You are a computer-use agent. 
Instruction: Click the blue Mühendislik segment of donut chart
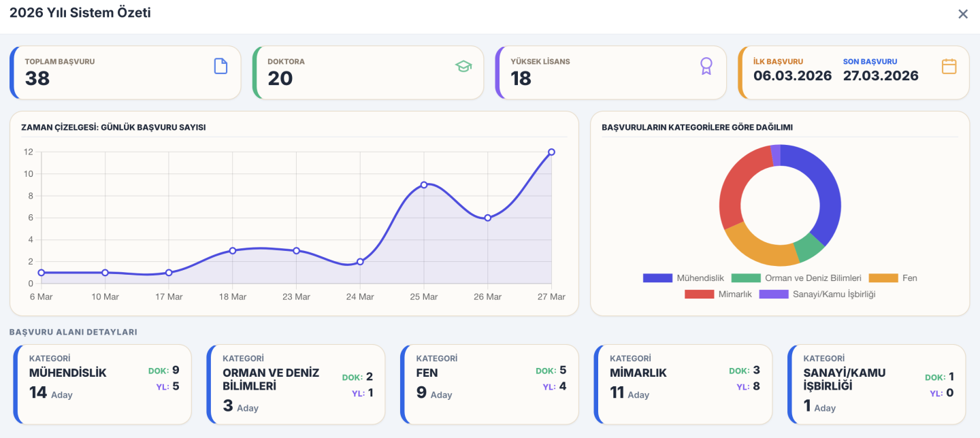(x=825, y=190)
